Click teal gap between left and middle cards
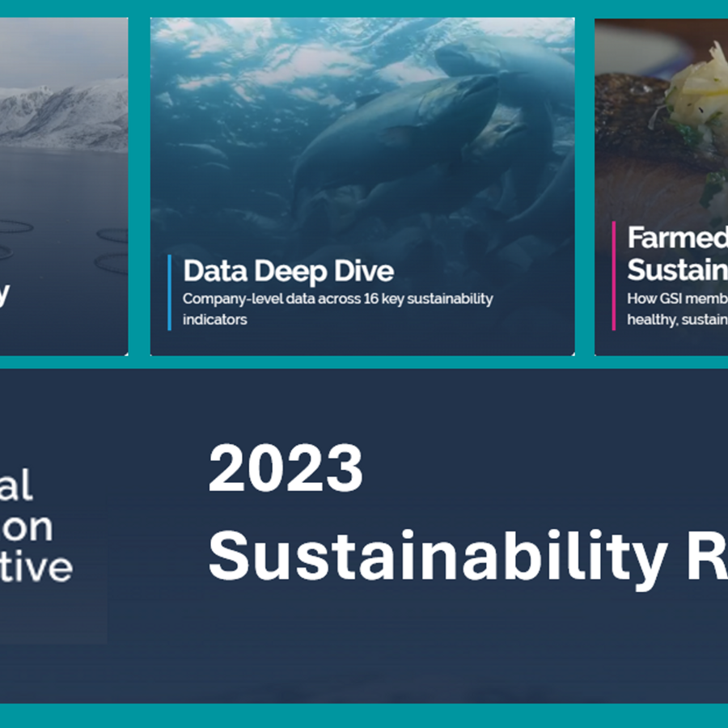This screenshot has width=728, height=728. coord(139,186)
